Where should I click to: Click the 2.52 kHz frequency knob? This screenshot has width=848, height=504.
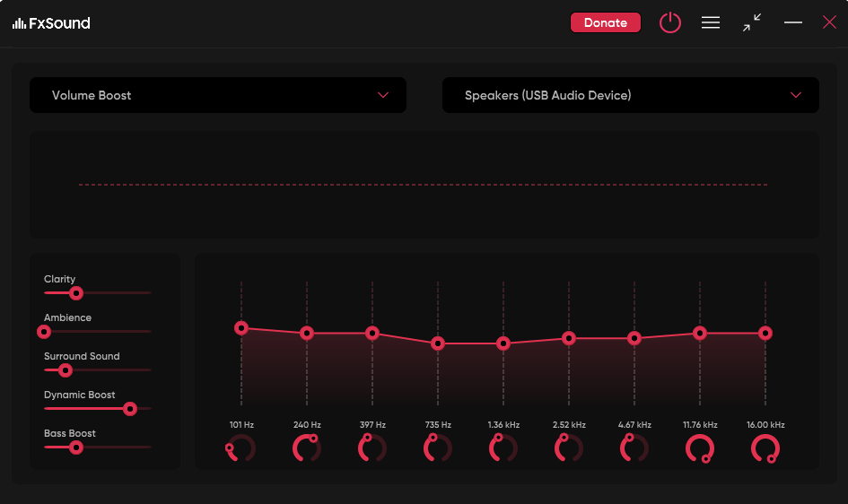(569, 448)
